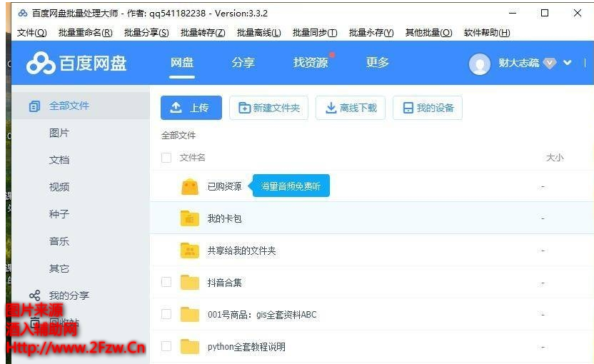Open the 批量重命名(R) menu
This screenshot has width=594, height=364.
85,33
